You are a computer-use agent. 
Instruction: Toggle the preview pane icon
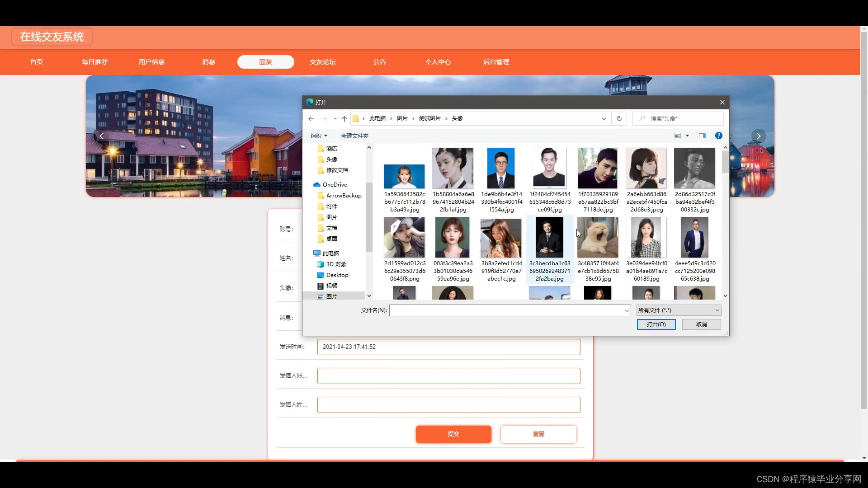click(x=702, y=136)
